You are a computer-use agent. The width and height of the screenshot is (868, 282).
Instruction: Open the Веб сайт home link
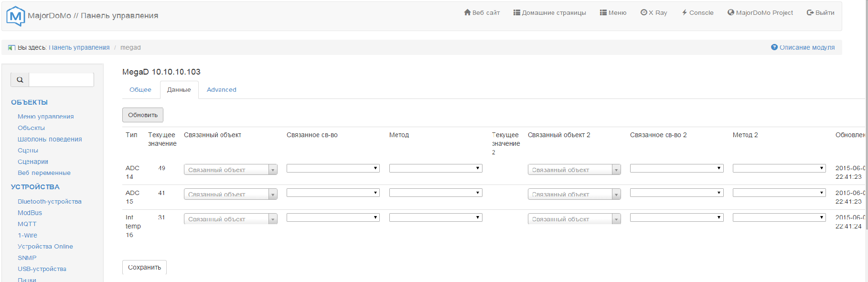tap(482, 13)
